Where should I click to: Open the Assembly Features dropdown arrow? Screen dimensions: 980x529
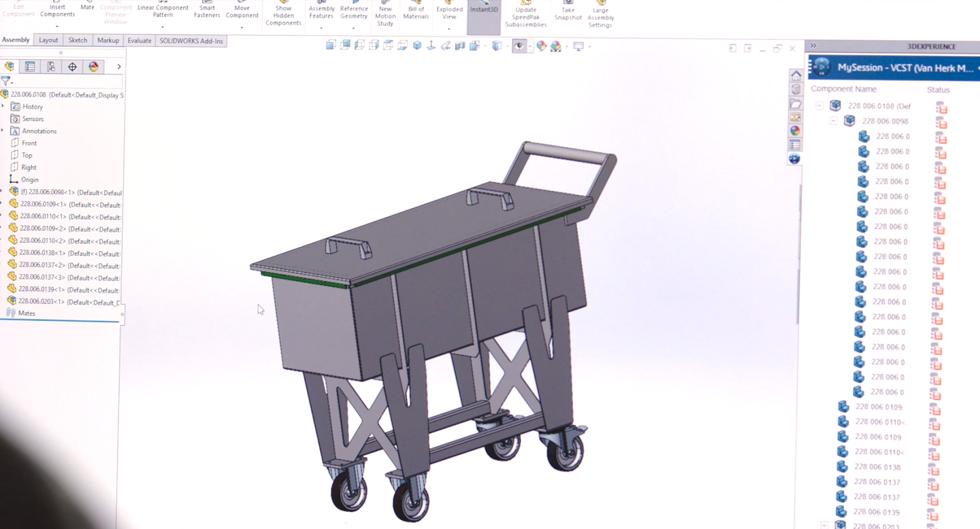tap(321, 28)
